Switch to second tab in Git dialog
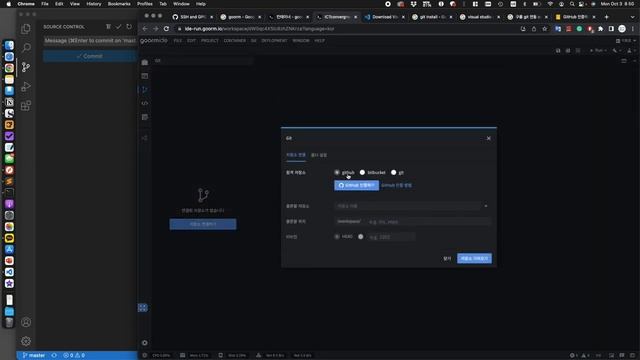The height and width of the screenshot is (360, 640). [x=319, y=156]
